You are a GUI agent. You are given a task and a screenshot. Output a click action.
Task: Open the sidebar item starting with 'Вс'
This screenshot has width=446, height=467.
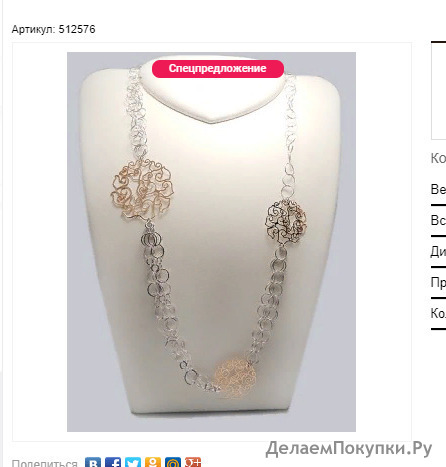(438, 220)
